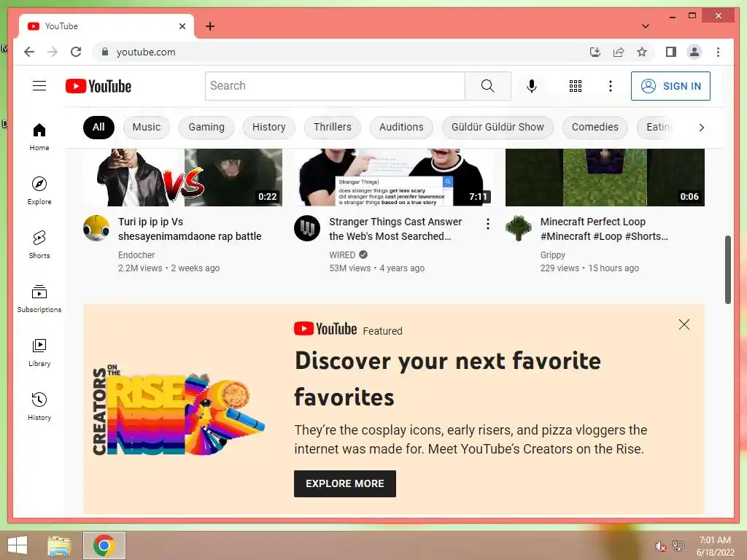The width and height of the screenshot is (747, 560).
Task: Select the Music filter chip
Action: (x=146, y=127)
